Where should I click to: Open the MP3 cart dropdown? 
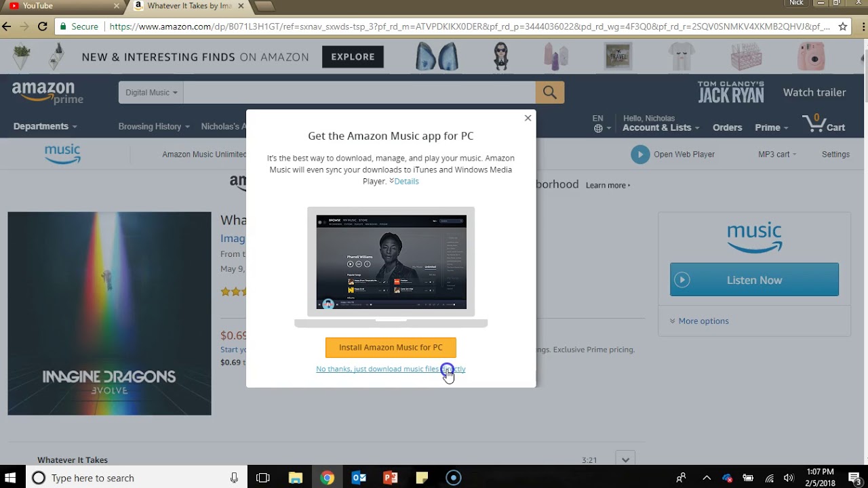[x=777, y=155]
